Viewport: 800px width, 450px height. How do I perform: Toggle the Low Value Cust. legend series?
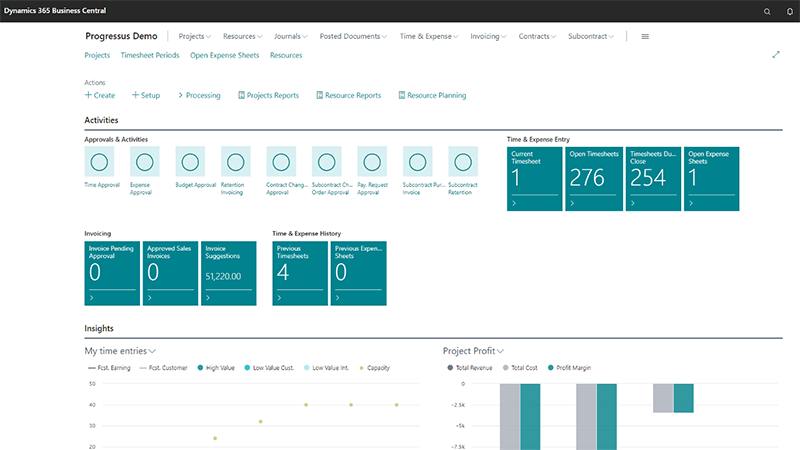[269, 368]
